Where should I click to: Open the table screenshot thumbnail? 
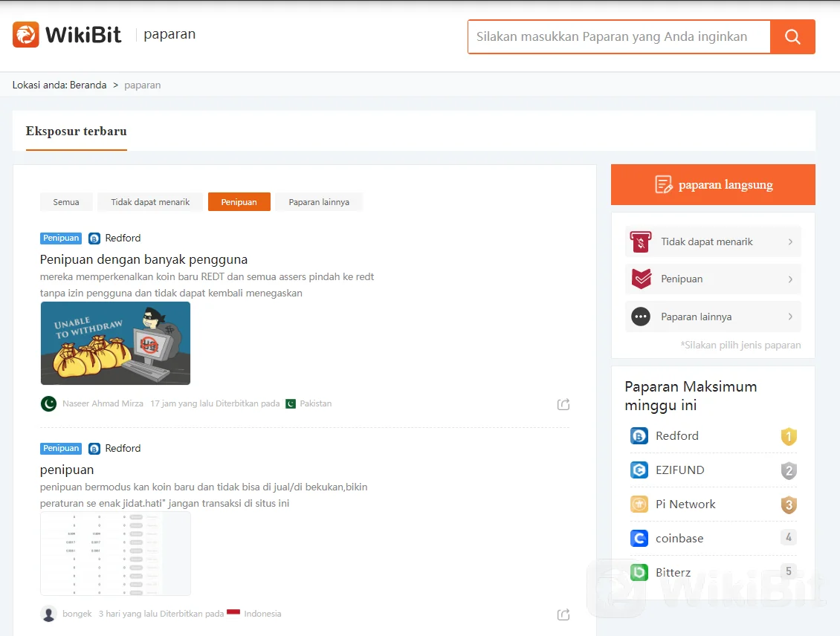(116, 554)
